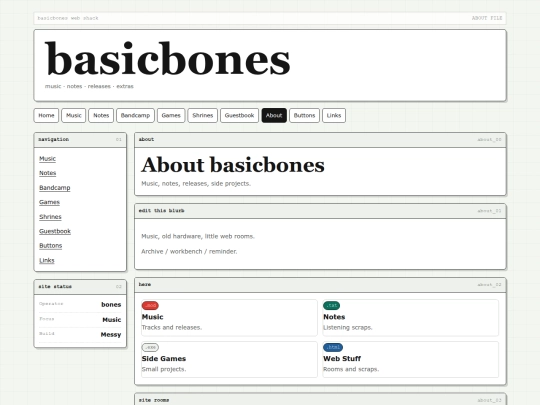Open the Home nav button
Viewport: 540px width, 405px height.
[x=46, y=115]
